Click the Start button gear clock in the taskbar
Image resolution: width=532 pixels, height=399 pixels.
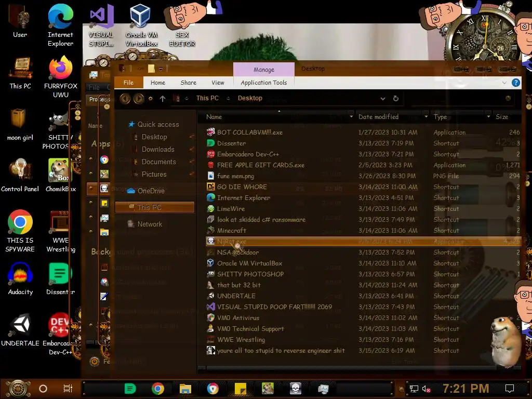[x=18, y=389]
